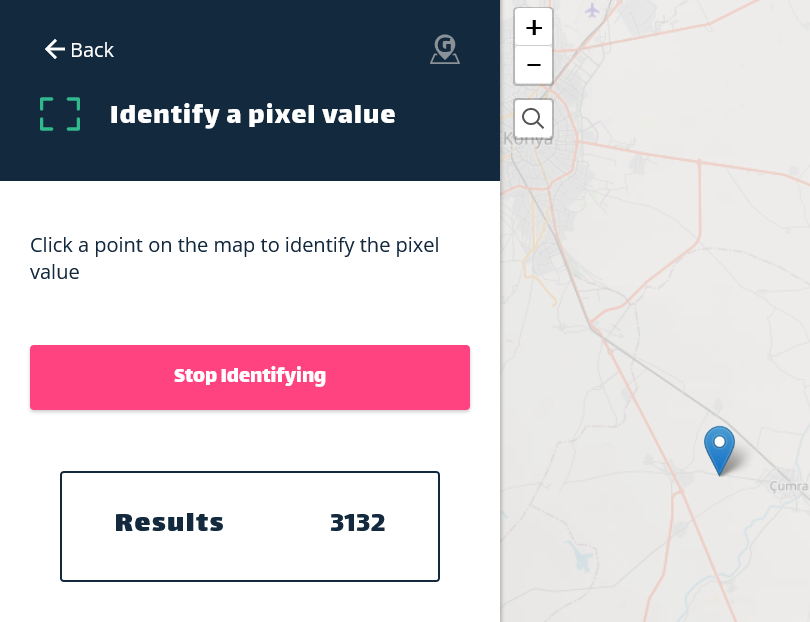Click the Results heading text
The height and width of the screenshot is (622, 810).
(169, 522)
